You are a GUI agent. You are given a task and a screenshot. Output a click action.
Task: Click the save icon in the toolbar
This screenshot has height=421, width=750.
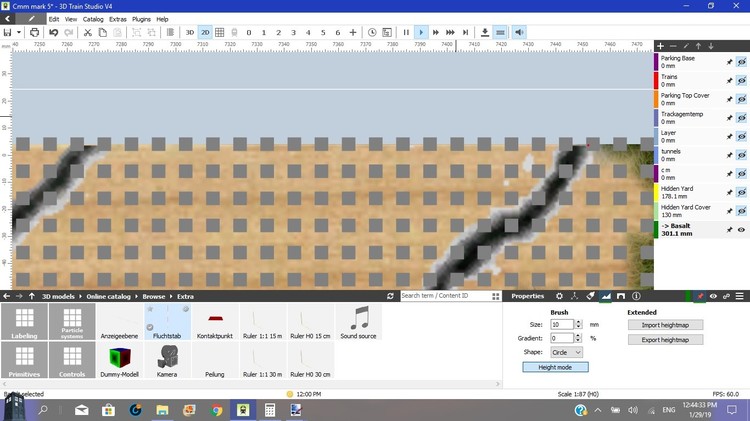click(7, 33)
